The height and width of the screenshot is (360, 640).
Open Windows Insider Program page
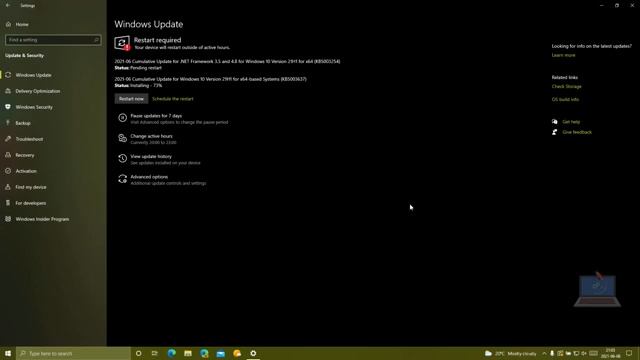(42, 219)
